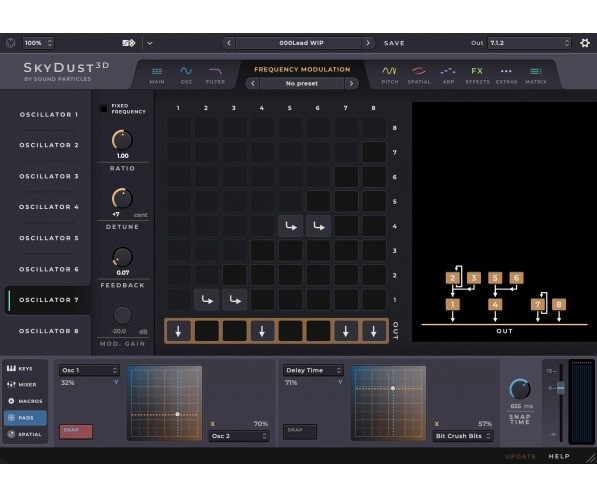
Task: Toggle FM cell column 6 row 4
Action: 318,226
